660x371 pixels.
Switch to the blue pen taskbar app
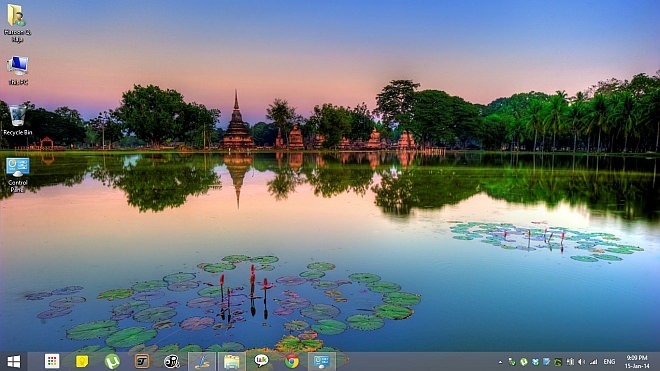[202, 361]
